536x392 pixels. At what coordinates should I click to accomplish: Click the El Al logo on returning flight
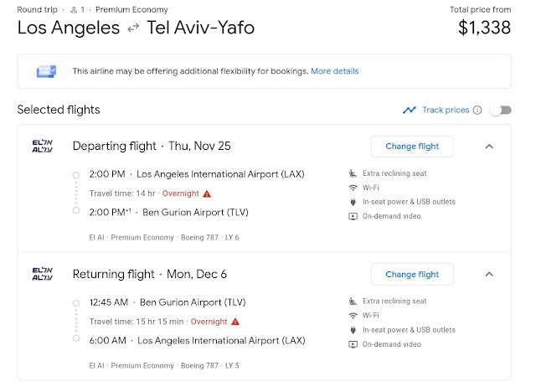tap(42, 275)
